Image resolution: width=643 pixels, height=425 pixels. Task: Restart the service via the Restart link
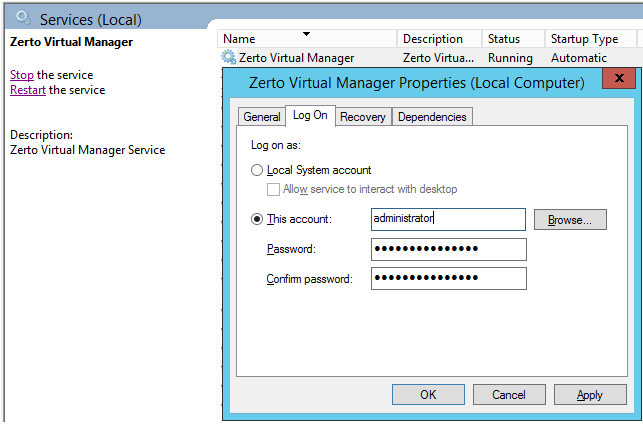coord(28,90)
